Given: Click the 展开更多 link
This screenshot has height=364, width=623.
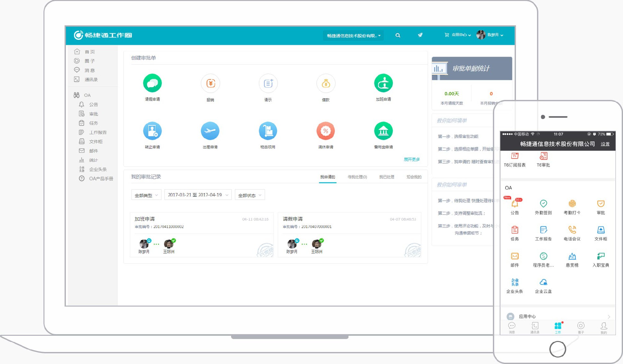Looking at the screenshot, I should tap(412, 159).
